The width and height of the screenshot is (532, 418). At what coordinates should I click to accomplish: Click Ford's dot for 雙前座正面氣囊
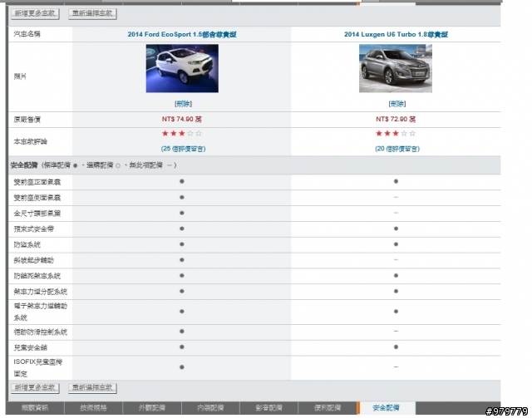coord(182,181)
